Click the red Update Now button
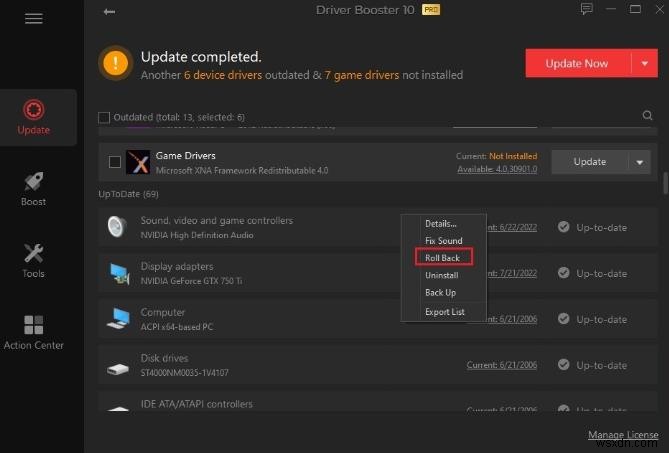The width and height of the screenshot is (669, 453). pos(578,63)
